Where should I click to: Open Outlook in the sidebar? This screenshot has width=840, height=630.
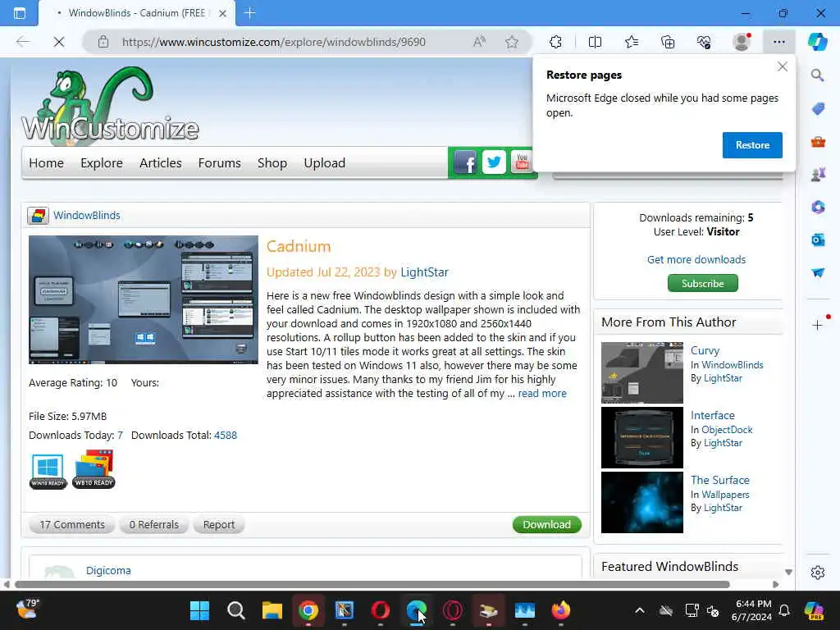point(818,240)
